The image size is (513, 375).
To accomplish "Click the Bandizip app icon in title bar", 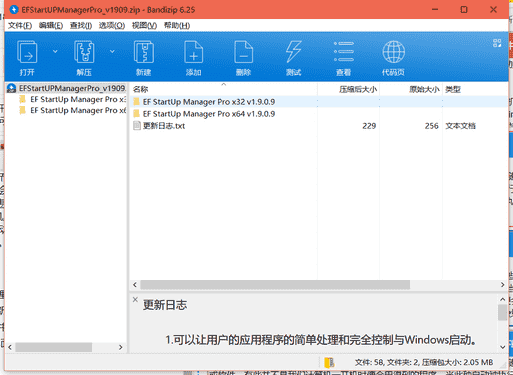I will pos(14,10).
